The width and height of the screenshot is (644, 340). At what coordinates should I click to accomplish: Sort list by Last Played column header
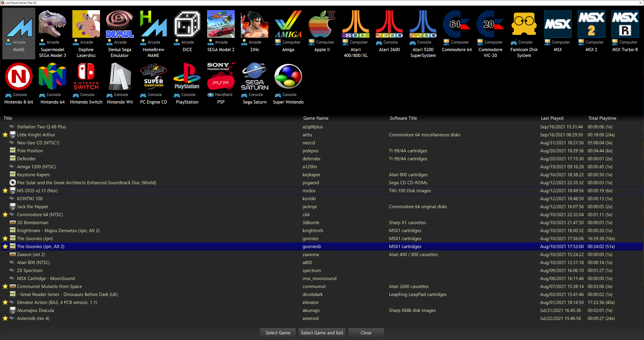click(552, 118)
